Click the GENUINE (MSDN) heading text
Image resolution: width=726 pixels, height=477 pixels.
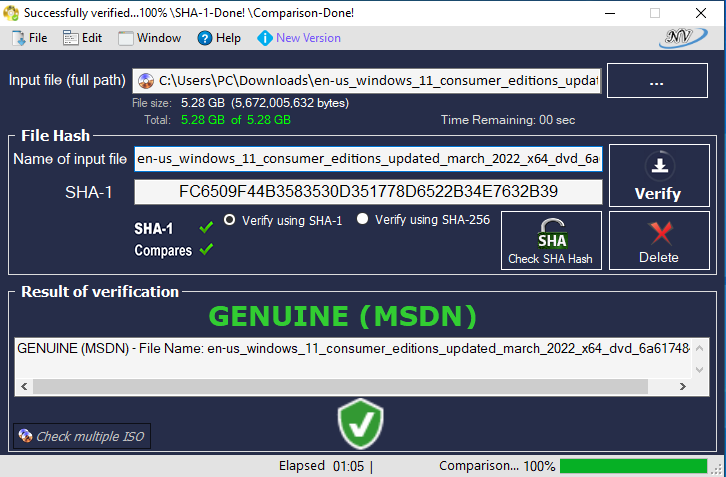343,316
